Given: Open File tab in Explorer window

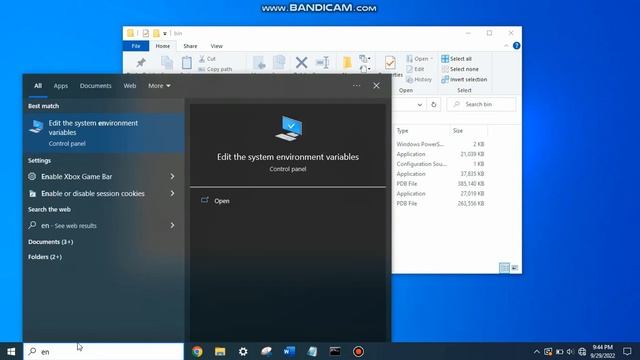Looking at the screenshot, I should tap(136, 46).
